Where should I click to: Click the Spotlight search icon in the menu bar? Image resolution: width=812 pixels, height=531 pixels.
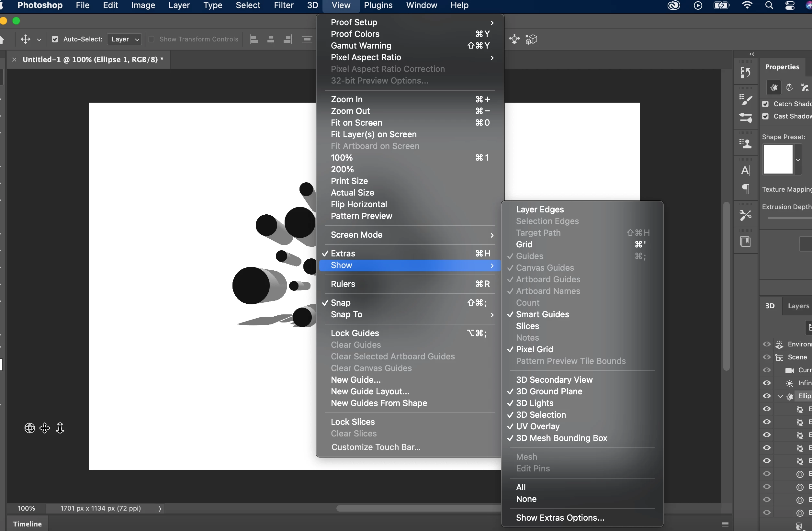tap(769, 6)
